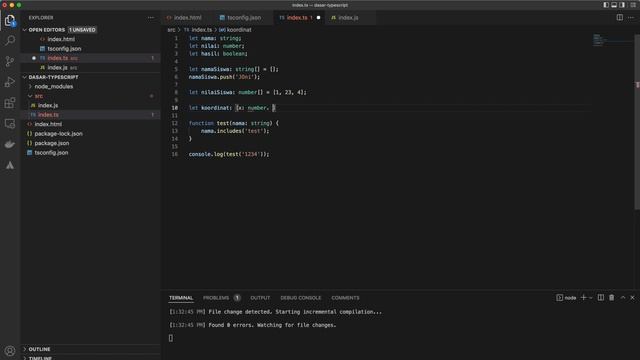Open the Explorer view in activity bar
Screen dimensions: 640x360
click(10, 20)
